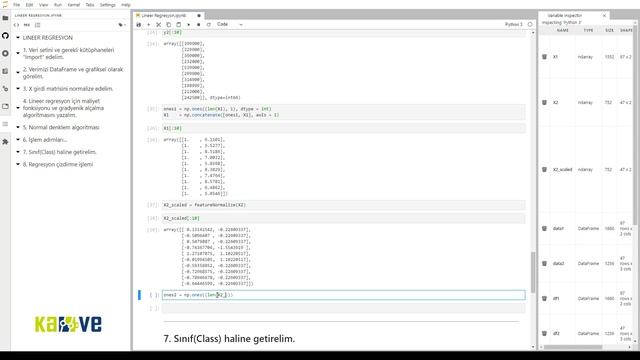Open running kernels and terminals panel
Image resolution: width=640 pixels, height=360 pixels.
[5, 53]
